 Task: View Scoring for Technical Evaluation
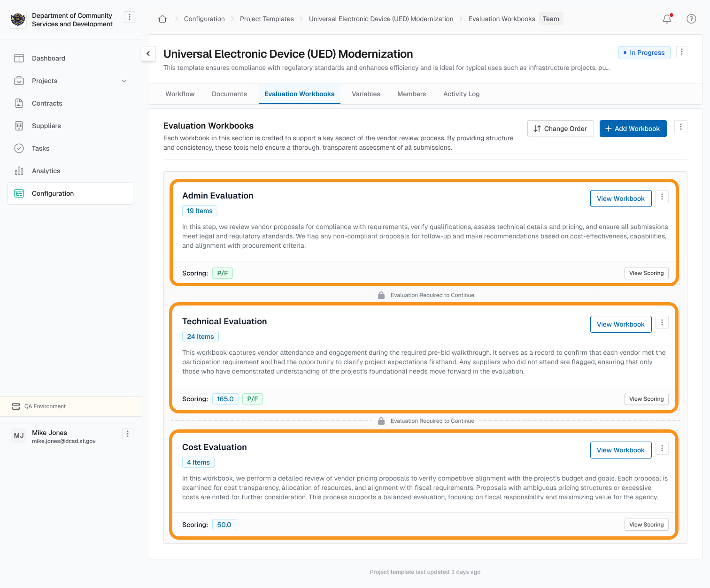[x=646, y=399]
